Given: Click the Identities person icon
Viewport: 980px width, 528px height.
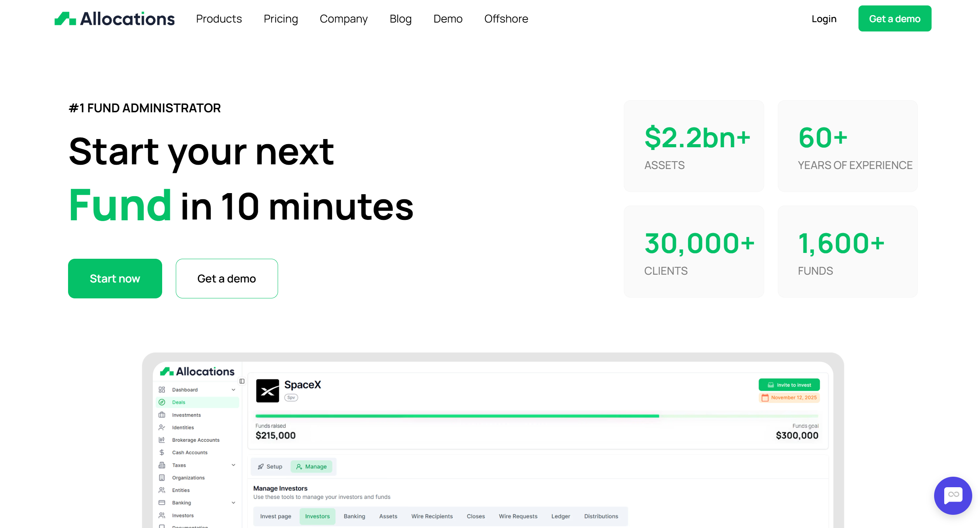Looking at the screenshot, I should point(162,427).
